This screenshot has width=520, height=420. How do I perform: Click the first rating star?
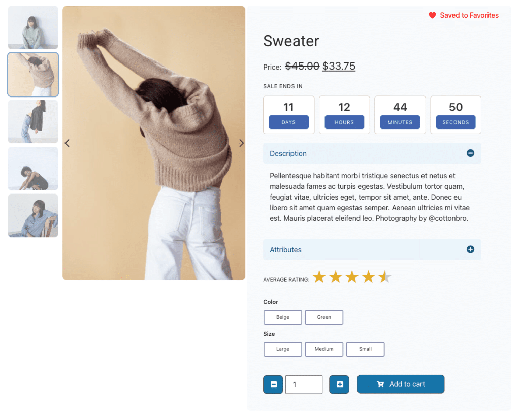[x=319, y=277]
